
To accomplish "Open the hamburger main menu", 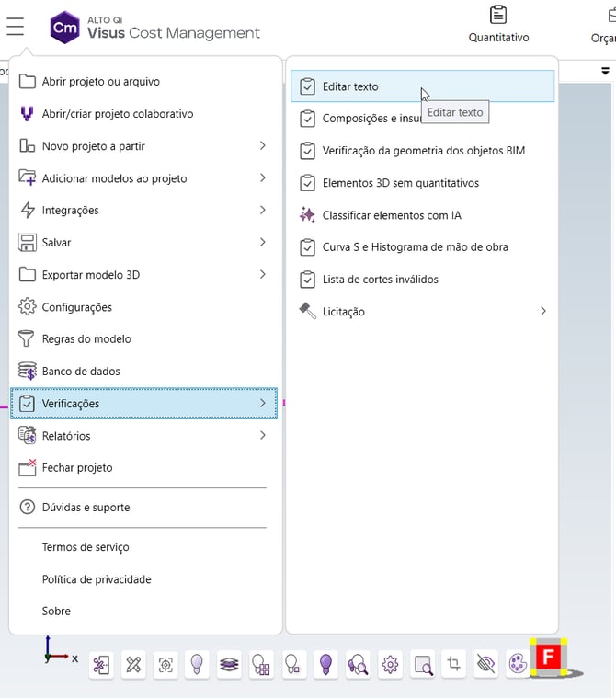I will [x=15, y=27].
